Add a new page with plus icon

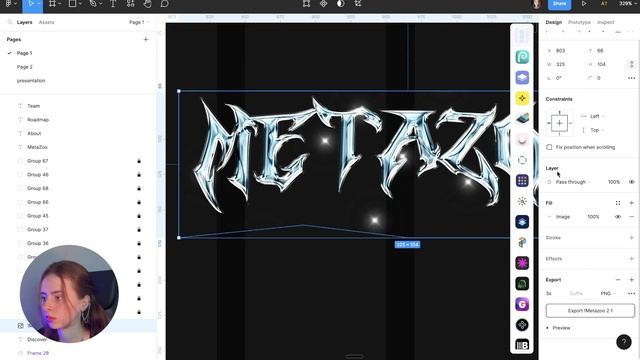tap(146, 40)
